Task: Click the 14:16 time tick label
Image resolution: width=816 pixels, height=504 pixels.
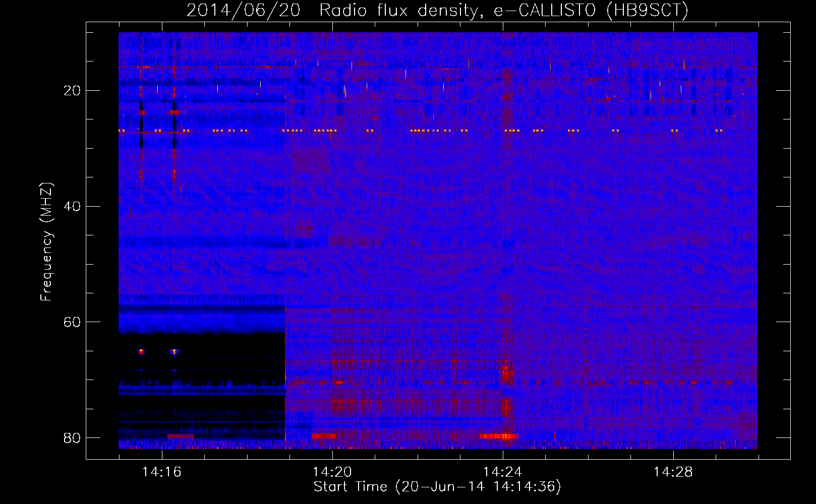Action: coord(161,472)
